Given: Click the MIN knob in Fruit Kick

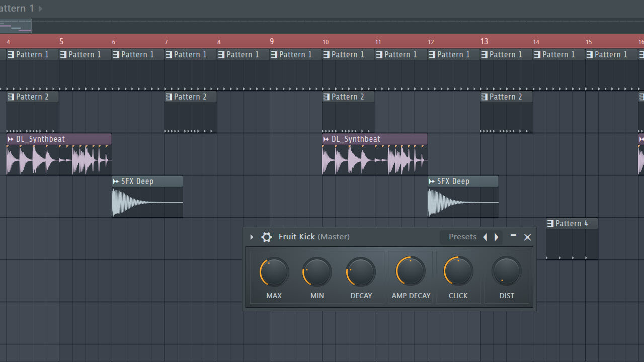Looking at the screenshot, I should (x=317, y=272).
